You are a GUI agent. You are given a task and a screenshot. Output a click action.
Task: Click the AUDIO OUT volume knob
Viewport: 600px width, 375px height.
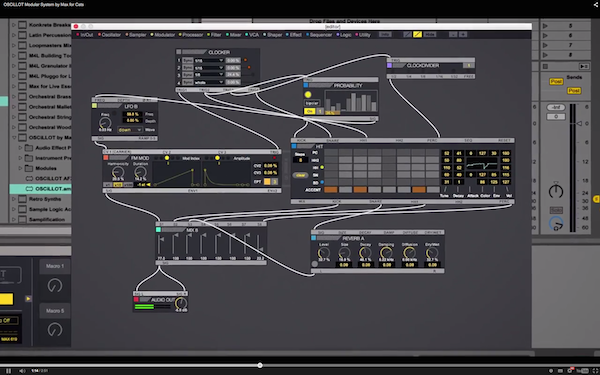tap(181, 303)
